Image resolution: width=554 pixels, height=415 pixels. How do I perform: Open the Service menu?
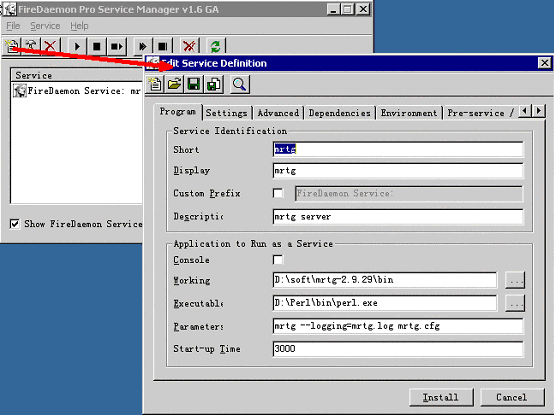[x=45, y=26]
